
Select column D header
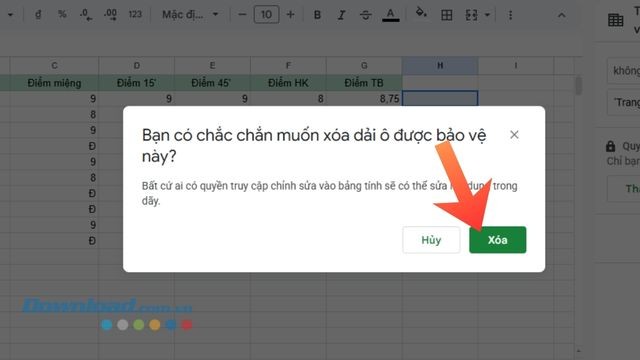click(x=137, y=65)
